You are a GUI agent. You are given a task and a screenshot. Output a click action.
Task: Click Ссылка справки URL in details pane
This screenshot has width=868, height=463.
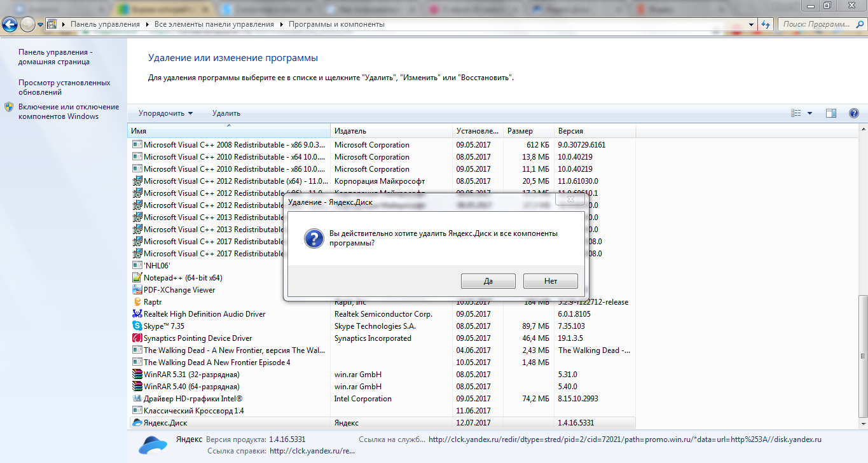click(x=312, y=452)
